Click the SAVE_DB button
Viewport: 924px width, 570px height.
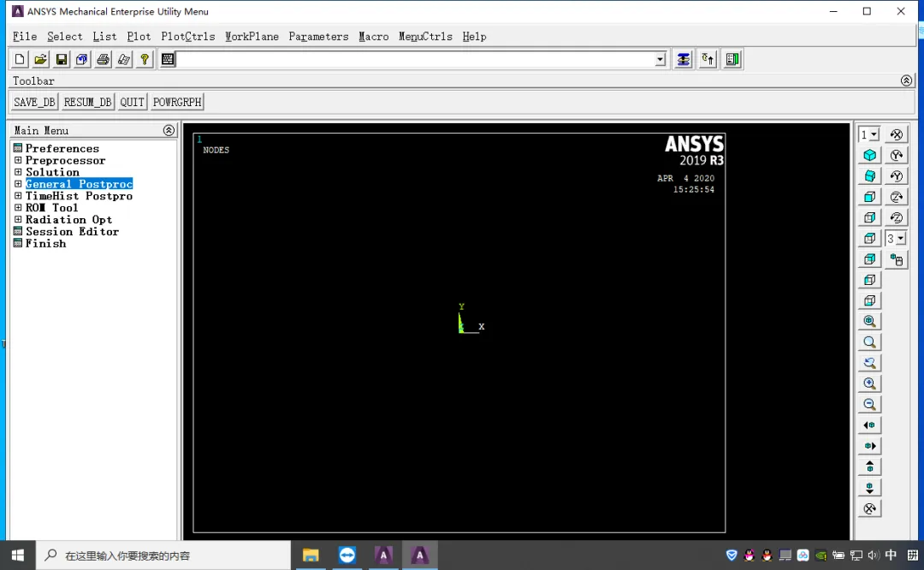click(34, 102)
